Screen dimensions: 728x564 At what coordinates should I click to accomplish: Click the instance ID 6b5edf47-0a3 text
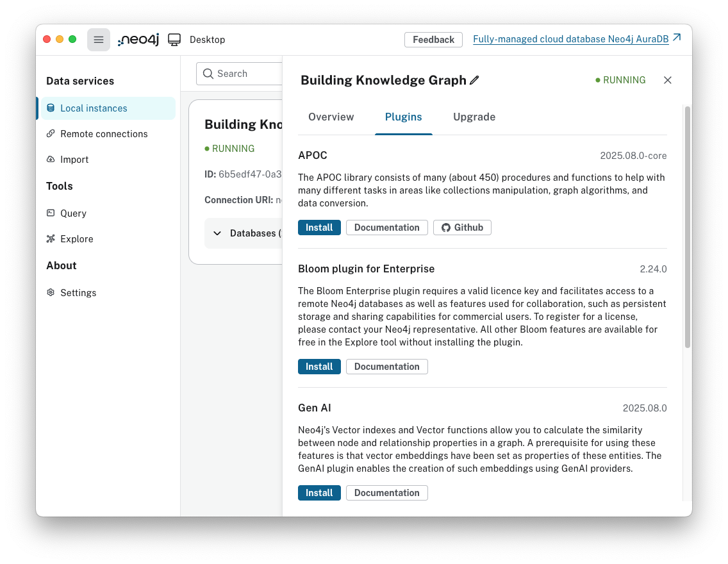coord(250,174)
